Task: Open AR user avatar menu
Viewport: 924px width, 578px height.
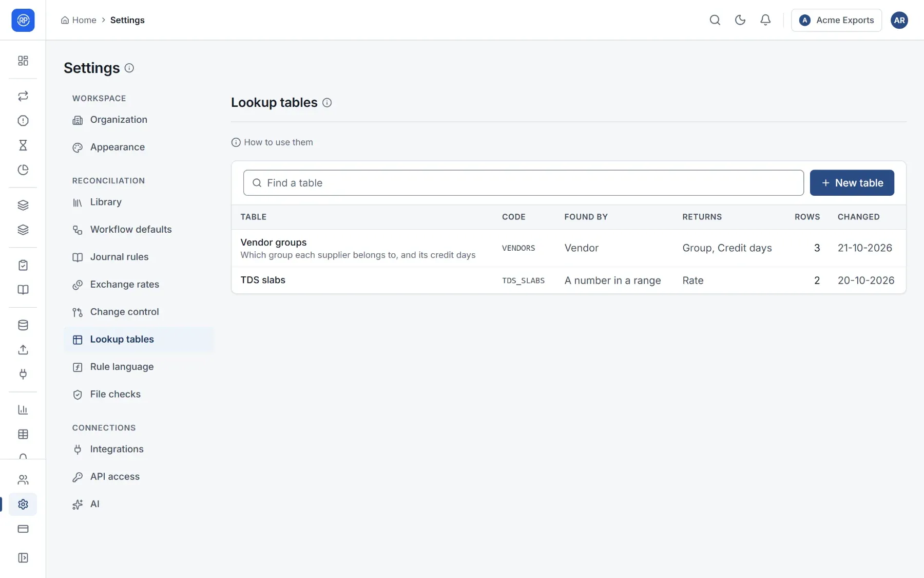Action: [899, 20]
